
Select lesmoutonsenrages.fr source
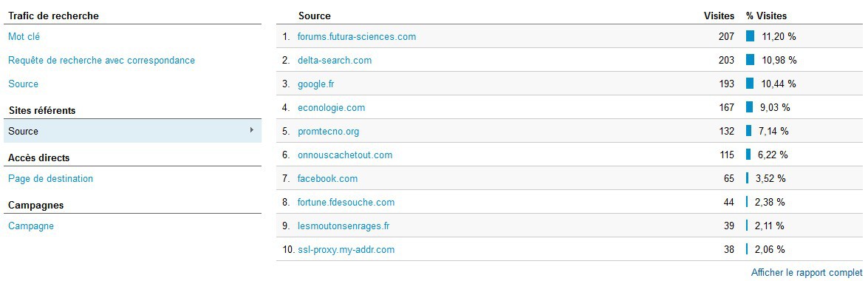point(344,226)
